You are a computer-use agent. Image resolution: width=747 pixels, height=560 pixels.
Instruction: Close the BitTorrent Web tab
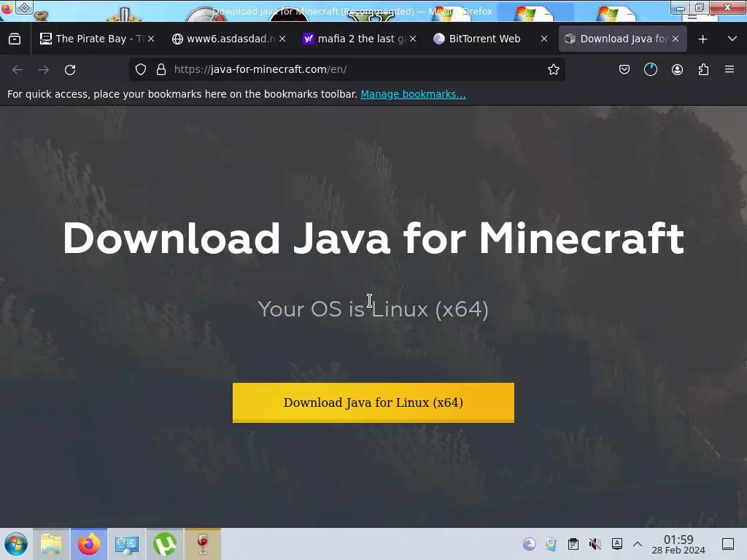[x=544, y=39]
